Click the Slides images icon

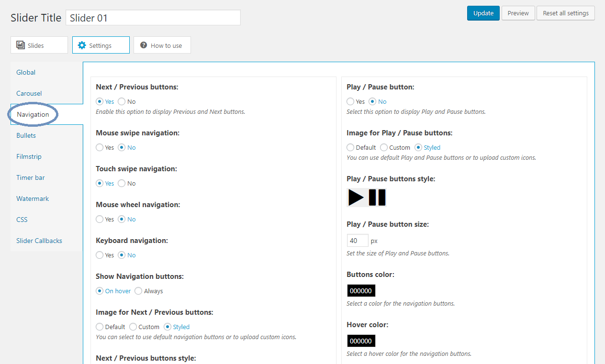(x=21, y=45)
